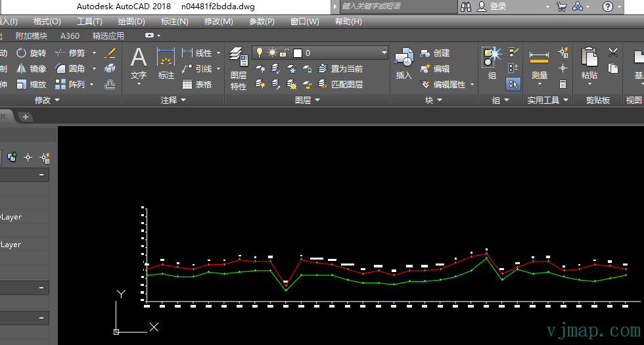
Task: Open the Linear dimension dropdown arrow
Action: point(218,53)
